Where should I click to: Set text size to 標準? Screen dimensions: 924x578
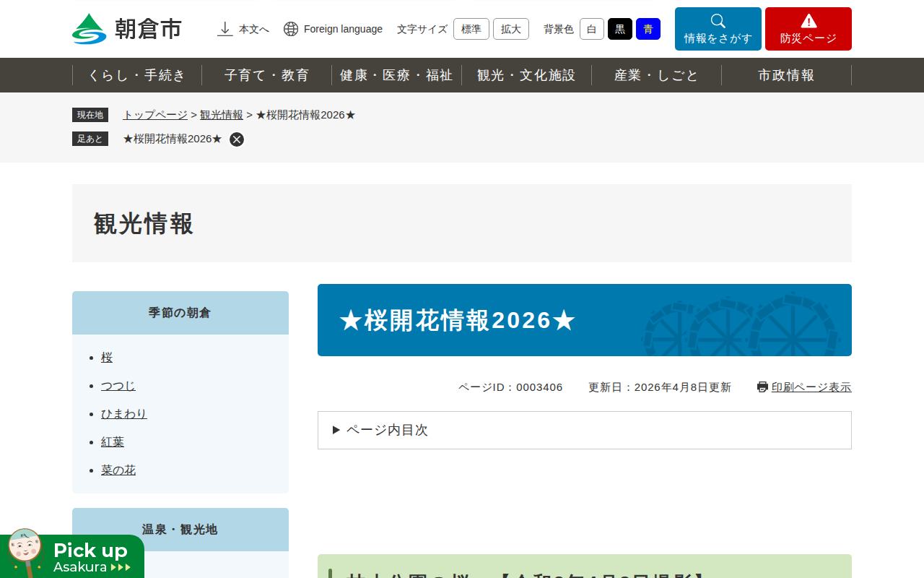[x=471, y=29]
